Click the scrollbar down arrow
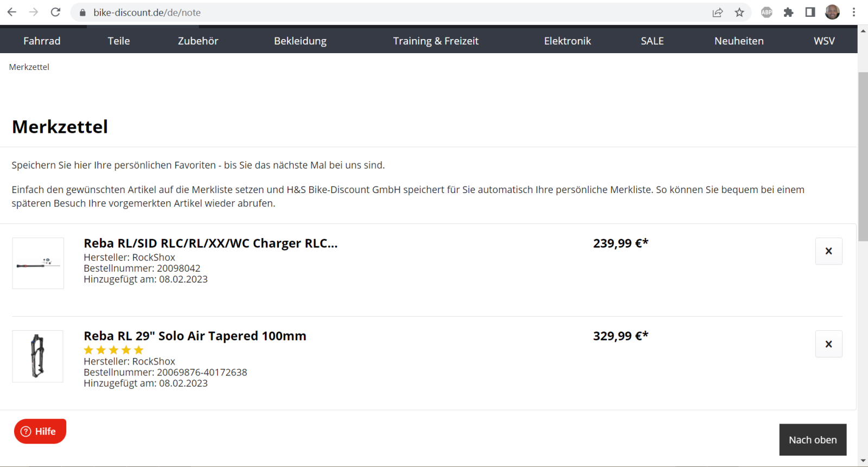The height and width of the screenshot is (467, 868). click(x=863, y=461)
